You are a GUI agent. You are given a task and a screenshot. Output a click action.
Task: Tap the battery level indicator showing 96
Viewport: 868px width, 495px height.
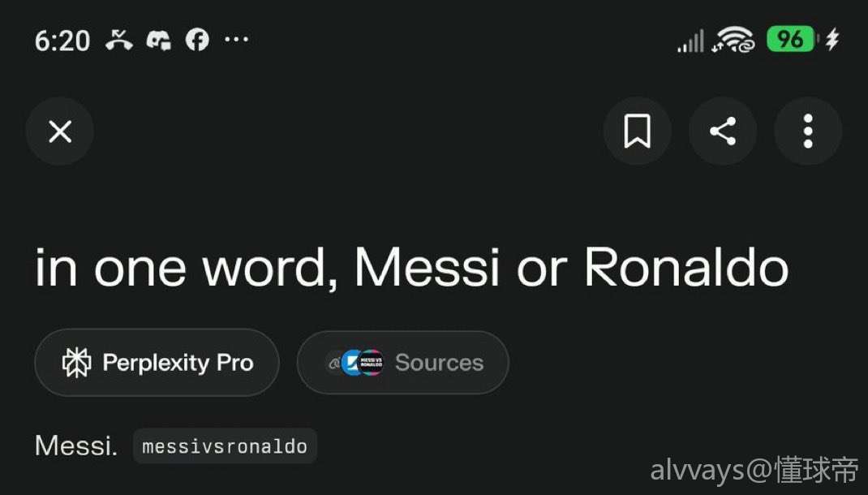coord(790,40)
